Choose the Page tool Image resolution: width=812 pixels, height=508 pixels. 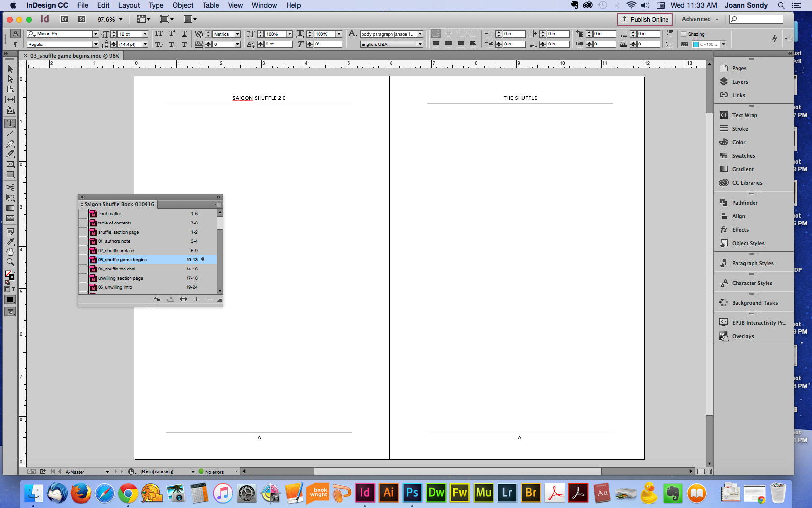pos(10,90)
